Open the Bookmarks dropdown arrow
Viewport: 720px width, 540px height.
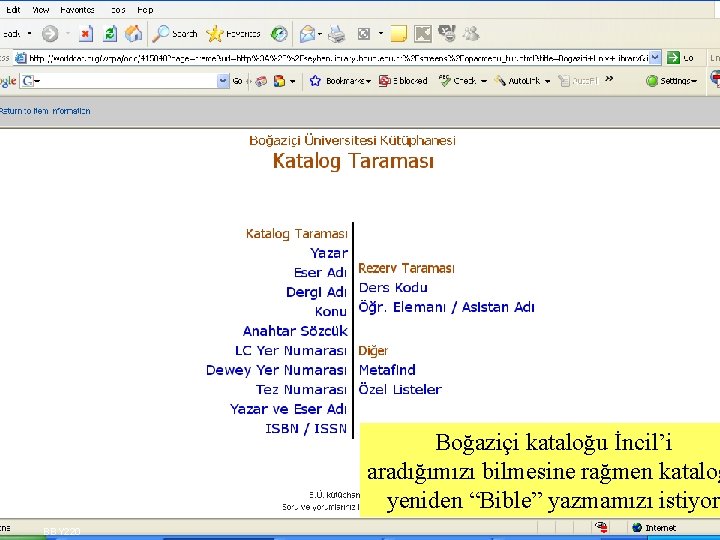[x=368, y=82]
